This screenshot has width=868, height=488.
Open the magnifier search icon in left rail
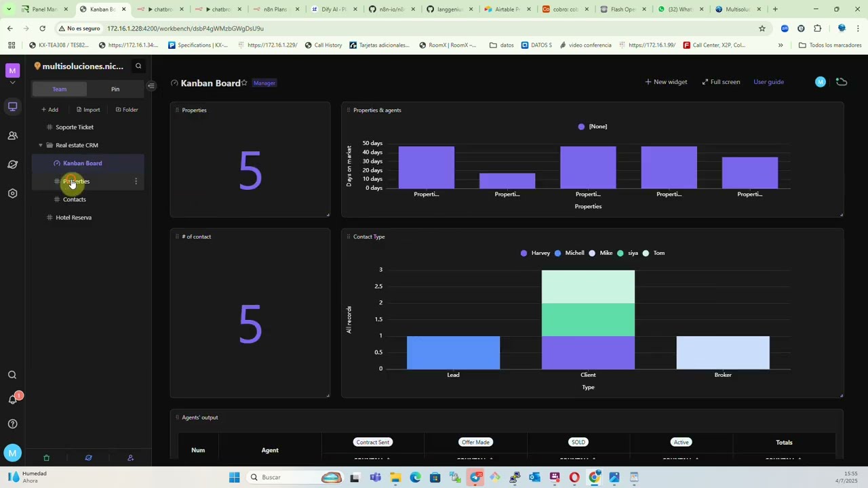pyautogui.click(x=12, y=375)
